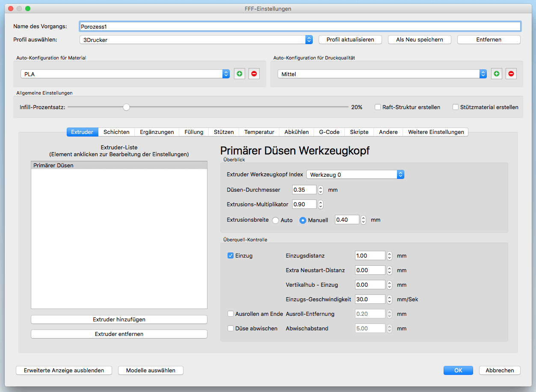The width and height of the screenshot is (536, 392).
Task: Open the Profil auswählen dropdown
Action: [196, 39]
